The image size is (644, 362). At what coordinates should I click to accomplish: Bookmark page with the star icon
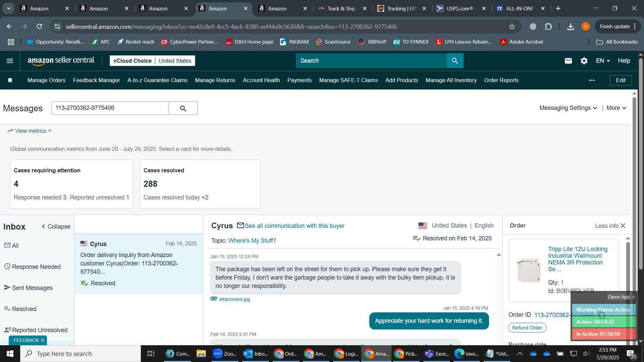pos(512,26)
